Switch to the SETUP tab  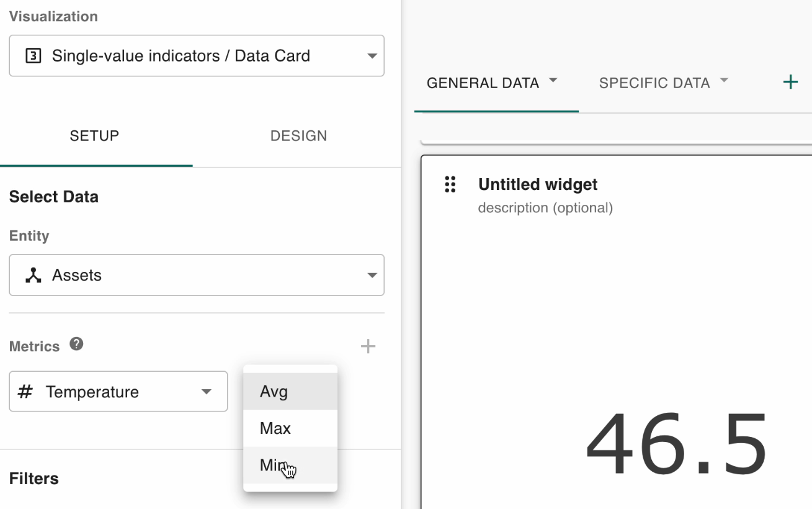pos(94,136)
